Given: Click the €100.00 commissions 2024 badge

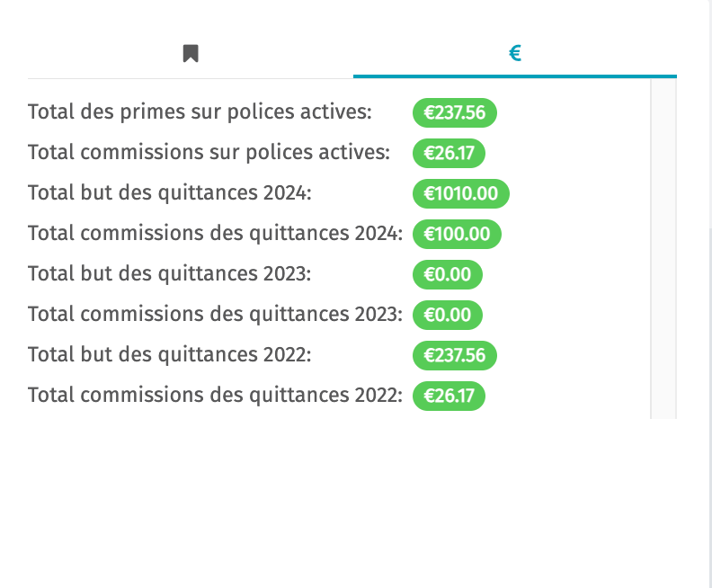Looking at the screenshot, I should click(457, 234).
